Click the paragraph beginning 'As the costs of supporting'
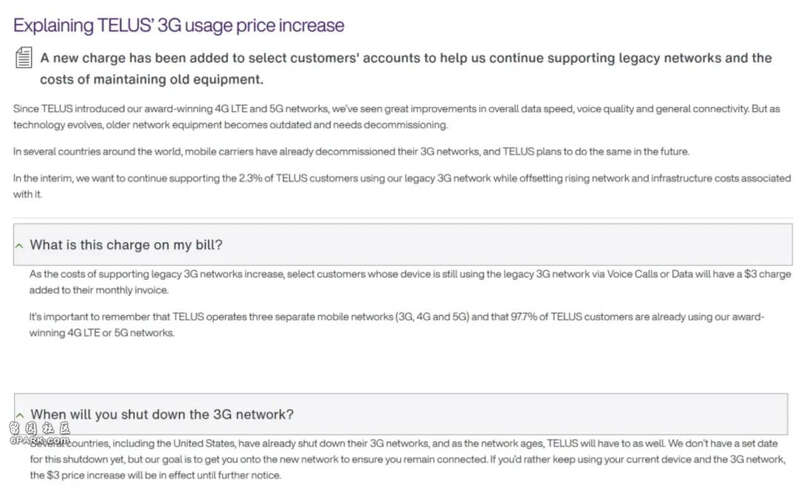 point(410,282)
